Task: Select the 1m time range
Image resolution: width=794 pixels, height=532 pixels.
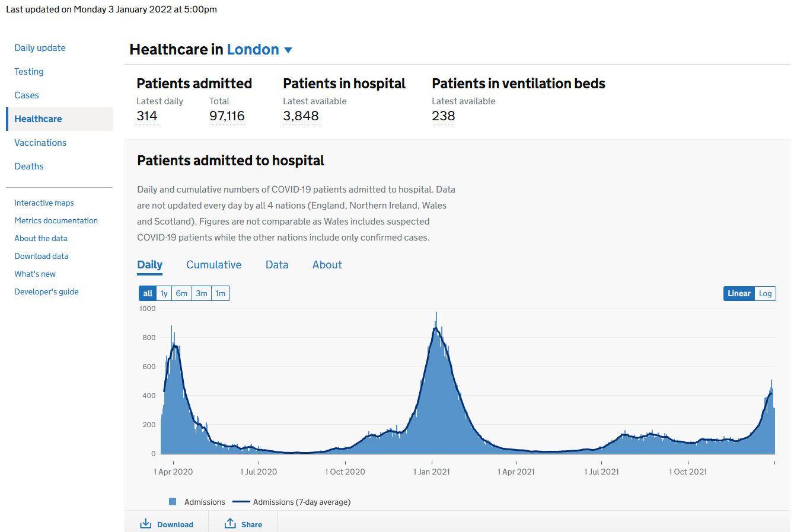Action: (x=220, y=293)
